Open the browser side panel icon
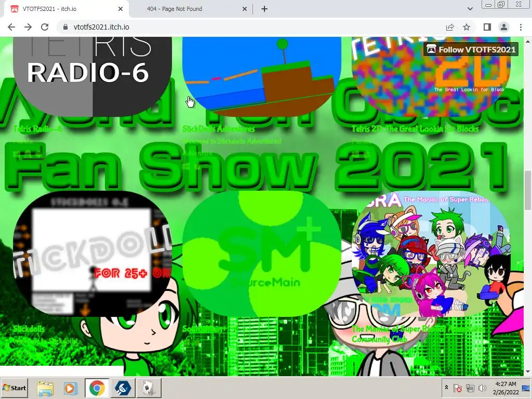The image size is (532, 399). click(487, 27)
